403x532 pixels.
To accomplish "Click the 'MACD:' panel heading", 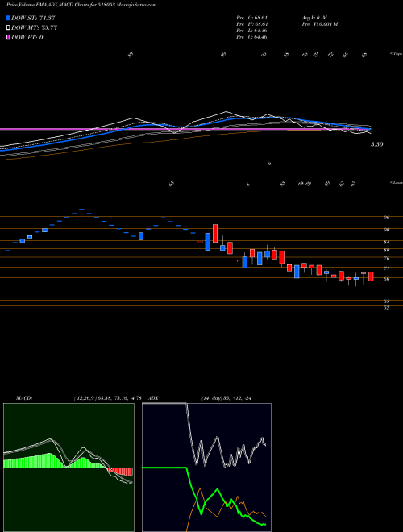I will pos(23,398).
